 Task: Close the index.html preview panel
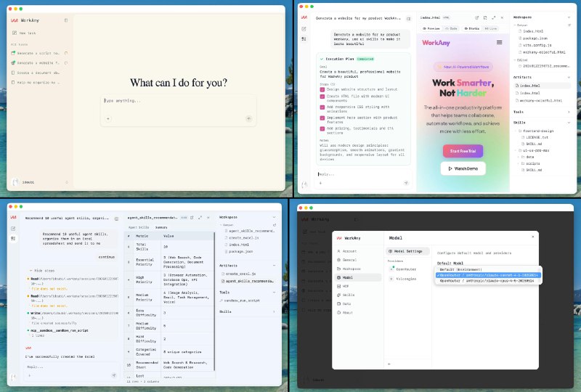(x=503, y=17)
